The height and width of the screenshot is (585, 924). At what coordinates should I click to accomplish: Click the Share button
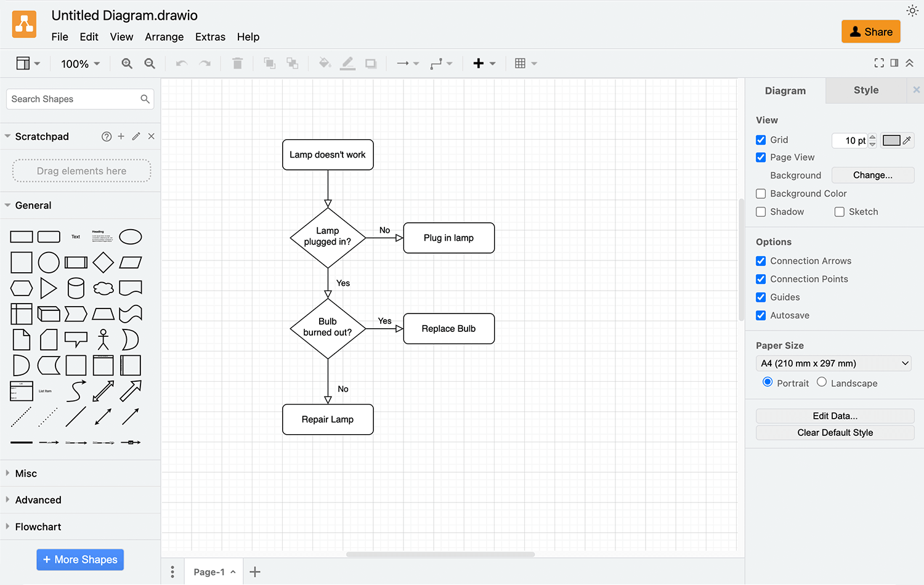871,32
